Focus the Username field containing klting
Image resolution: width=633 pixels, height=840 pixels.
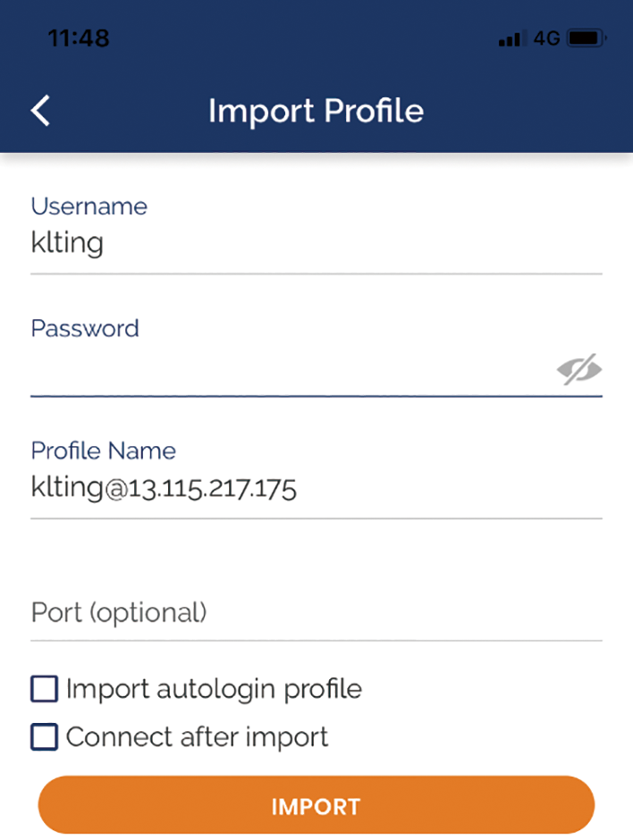(316, 243)
